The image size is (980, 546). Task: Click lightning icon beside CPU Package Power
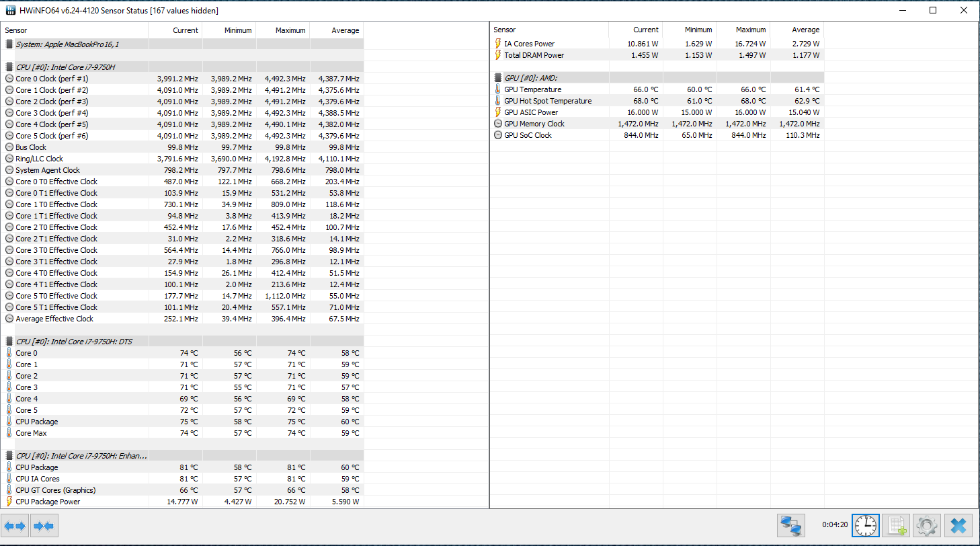point(9,502)
